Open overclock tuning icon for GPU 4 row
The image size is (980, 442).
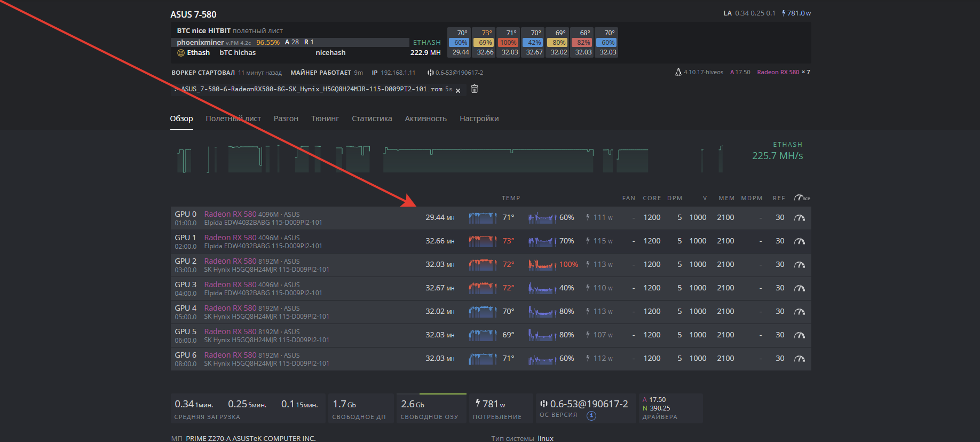pyautogui.click(x=800, y=312)
